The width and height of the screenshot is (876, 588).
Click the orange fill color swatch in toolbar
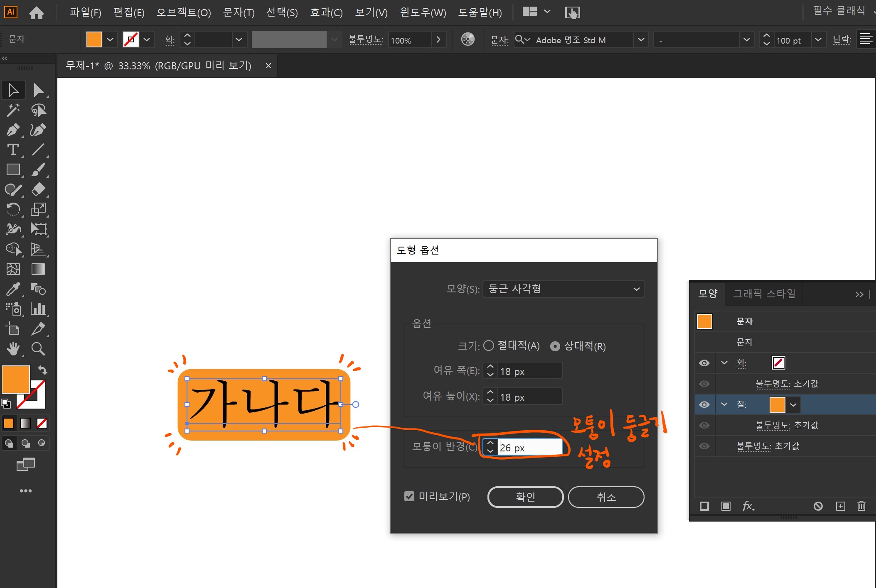pyautogui.click(x=15, y=379)
